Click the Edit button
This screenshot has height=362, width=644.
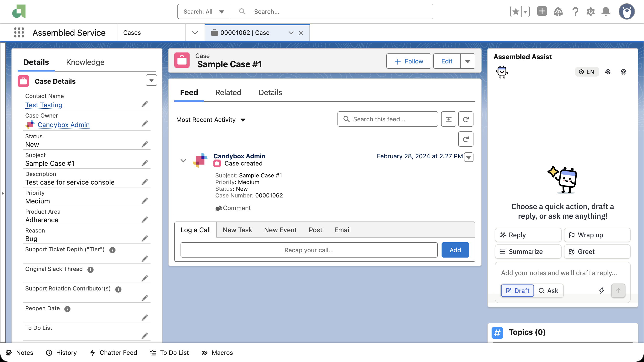(x=447, y=61)
